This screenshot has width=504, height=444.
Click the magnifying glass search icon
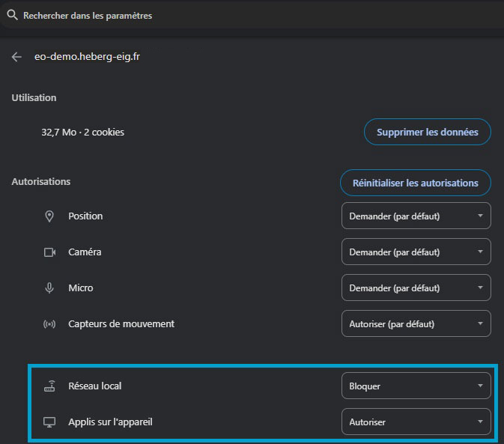point(12,15)
